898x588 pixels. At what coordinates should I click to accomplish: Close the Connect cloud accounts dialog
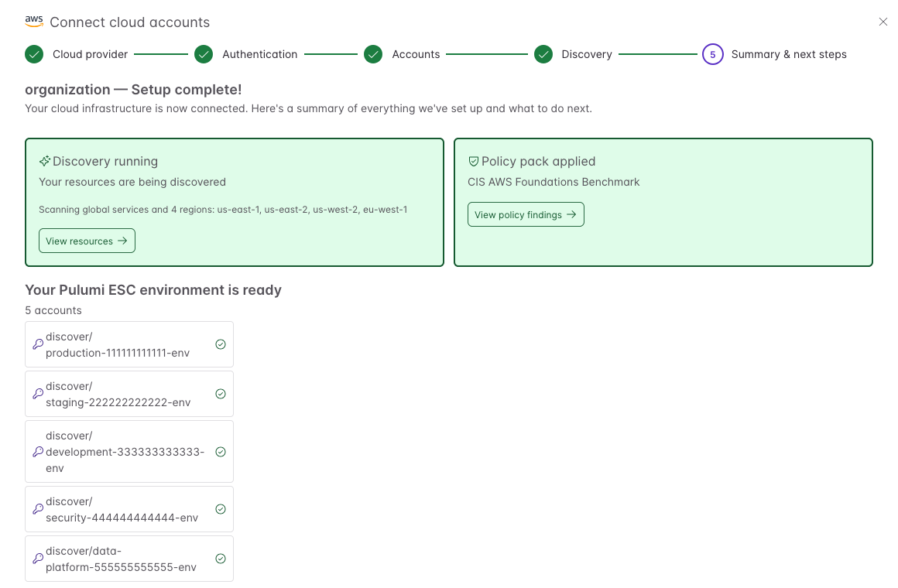coord(883,22)
